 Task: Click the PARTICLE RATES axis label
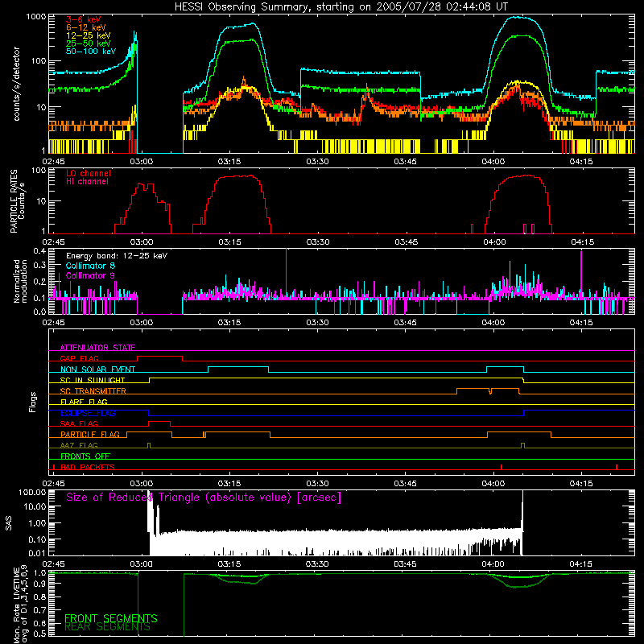pyautogui.click(x=14, y=201)
